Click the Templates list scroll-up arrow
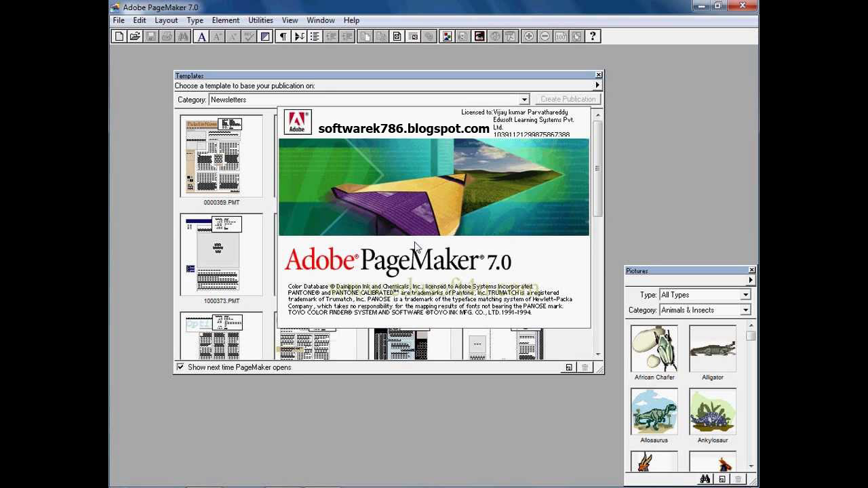This screenshot has width=868, height=488. pyautogui.click(x=597, y=115)
